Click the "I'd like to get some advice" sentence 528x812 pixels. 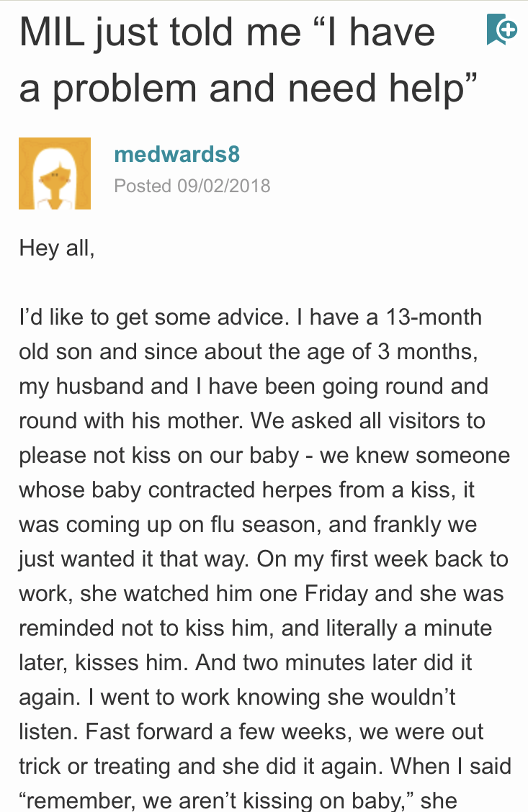(154, 317)
